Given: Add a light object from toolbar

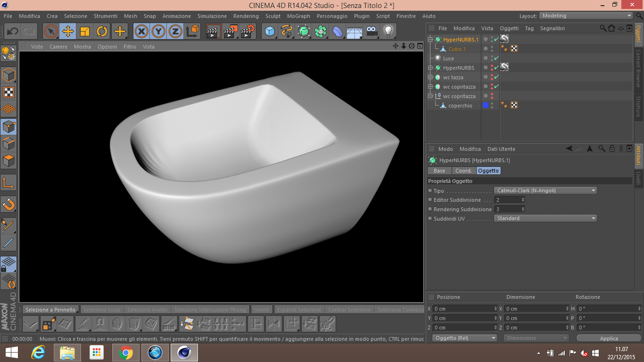Looking at the screenshot, I should point(388,32).
